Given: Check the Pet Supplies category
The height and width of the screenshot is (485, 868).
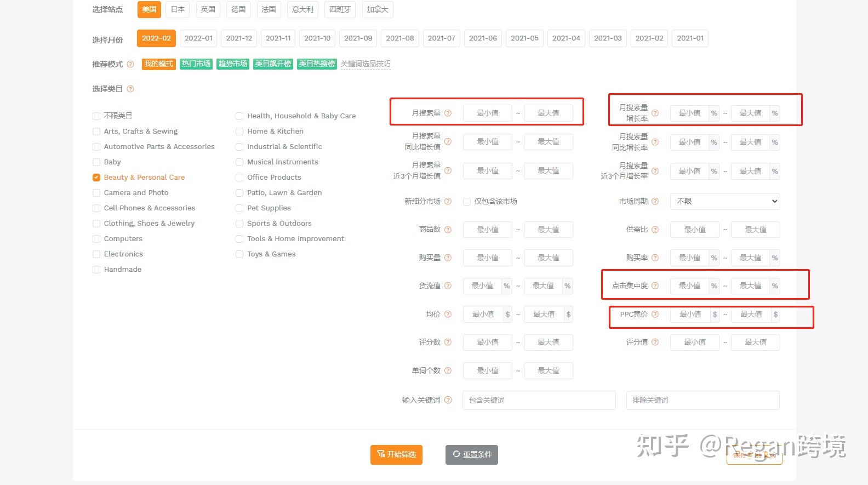Looking at the screenshot, I should click(239, 208).
